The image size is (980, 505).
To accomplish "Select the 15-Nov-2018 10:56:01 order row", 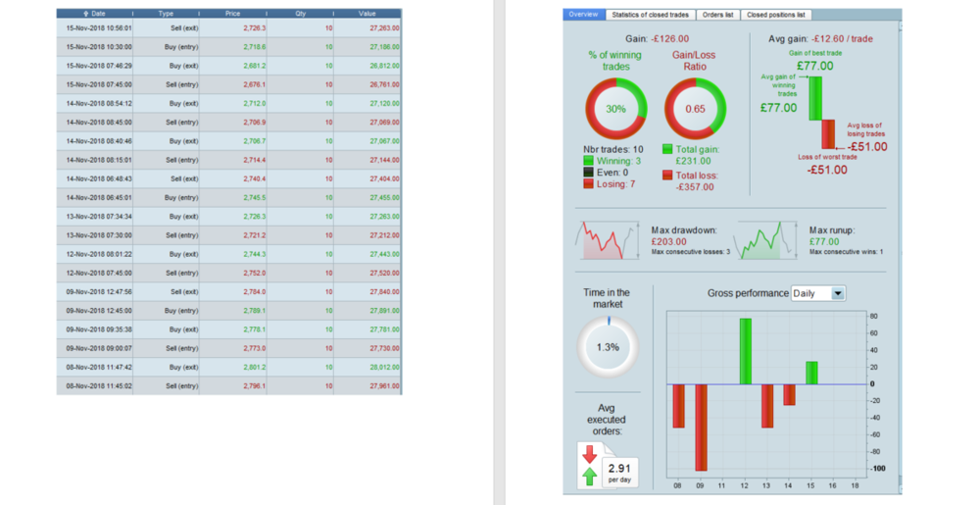I will [x=228, y=28].
